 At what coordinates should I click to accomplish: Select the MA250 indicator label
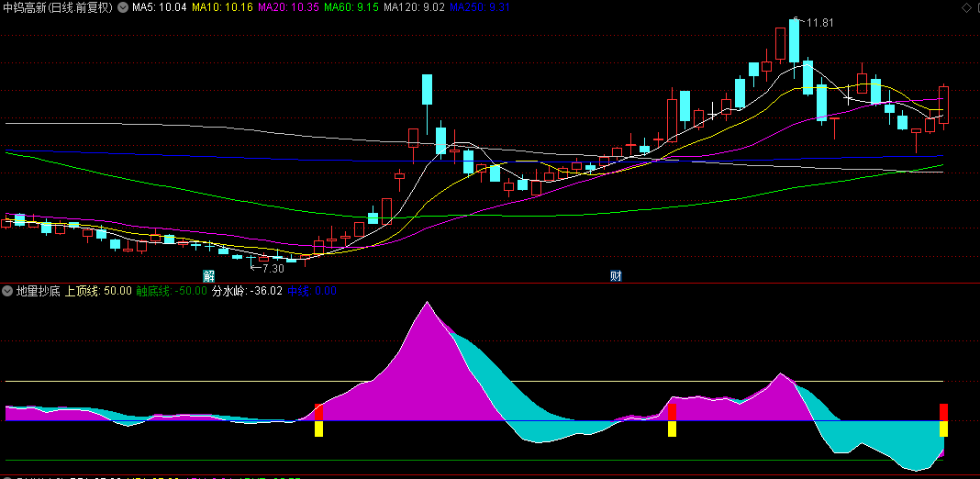480,7
